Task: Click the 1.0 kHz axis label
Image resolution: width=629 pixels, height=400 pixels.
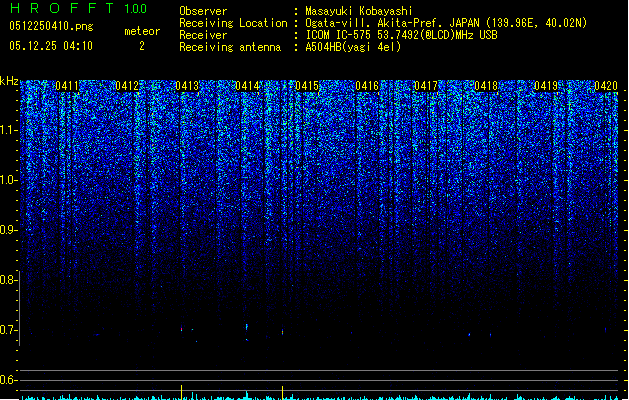Action: 9,180
